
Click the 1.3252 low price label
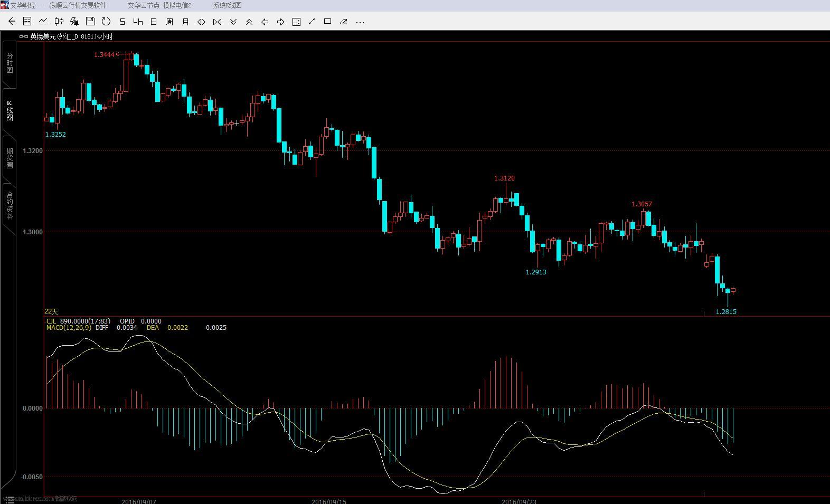pyautogui.click(x=55, y=135)
